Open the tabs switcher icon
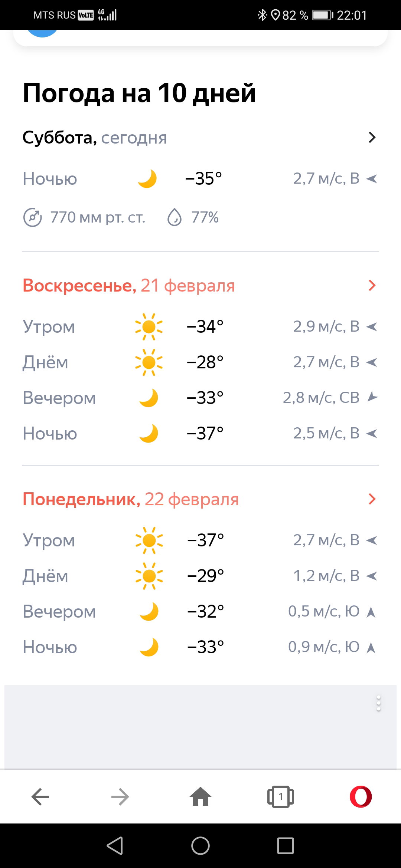401x868 pixels. click(281, 796)
